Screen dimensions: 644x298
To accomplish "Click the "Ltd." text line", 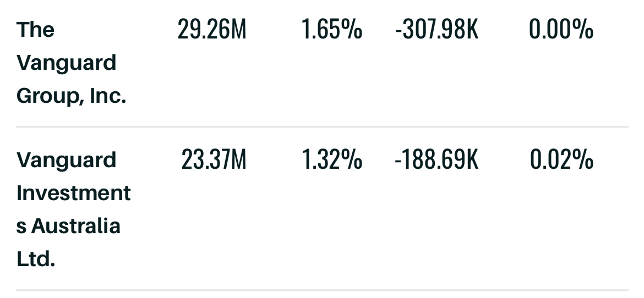I will (x=36, y=260).
